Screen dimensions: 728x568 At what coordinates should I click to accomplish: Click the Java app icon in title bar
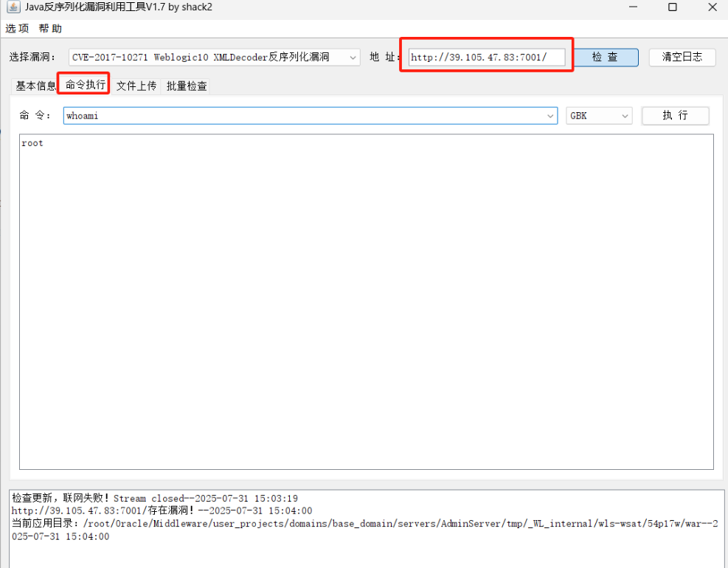pos(13,7)
